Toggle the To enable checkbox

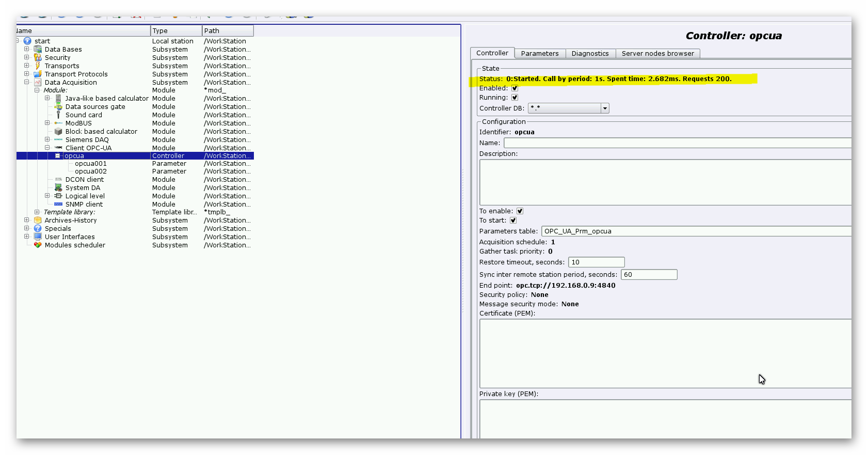520,211
